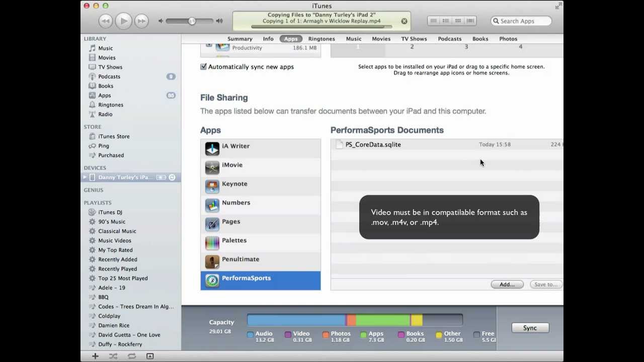
Task: Select Movies in the Library sidebar
Action: (x=107, y=58)
